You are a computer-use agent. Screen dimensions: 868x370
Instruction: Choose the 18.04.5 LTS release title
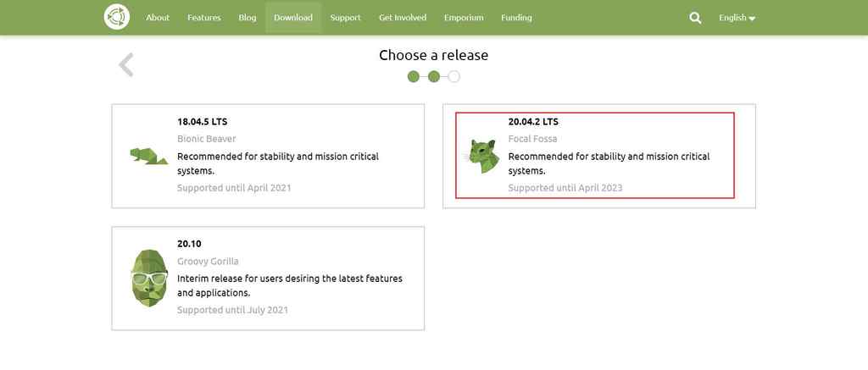click(x=202, y=122)
